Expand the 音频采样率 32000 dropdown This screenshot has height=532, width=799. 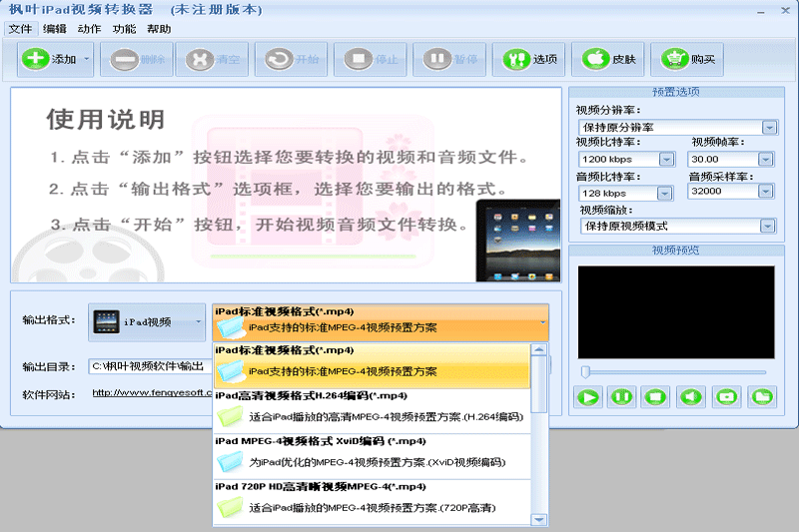click(765, 192)
